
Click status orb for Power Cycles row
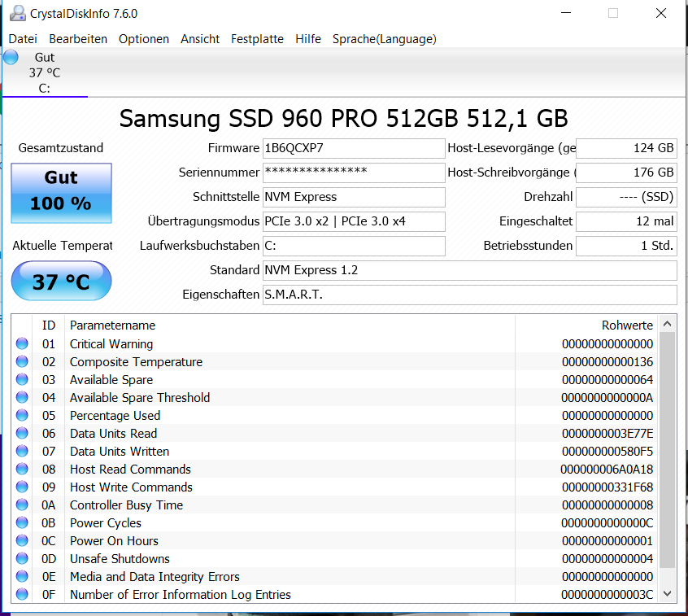pyautogui.click(x=22, y=523)
